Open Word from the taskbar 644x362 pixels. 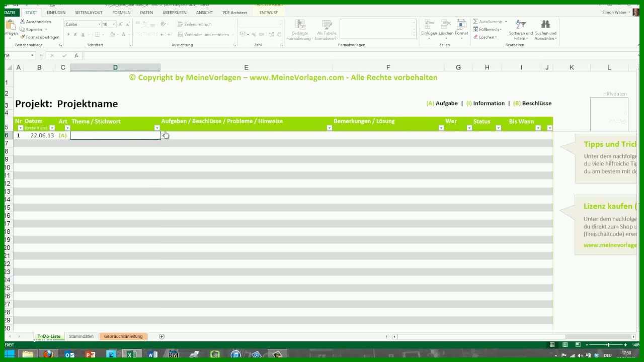tap(152, 355)
